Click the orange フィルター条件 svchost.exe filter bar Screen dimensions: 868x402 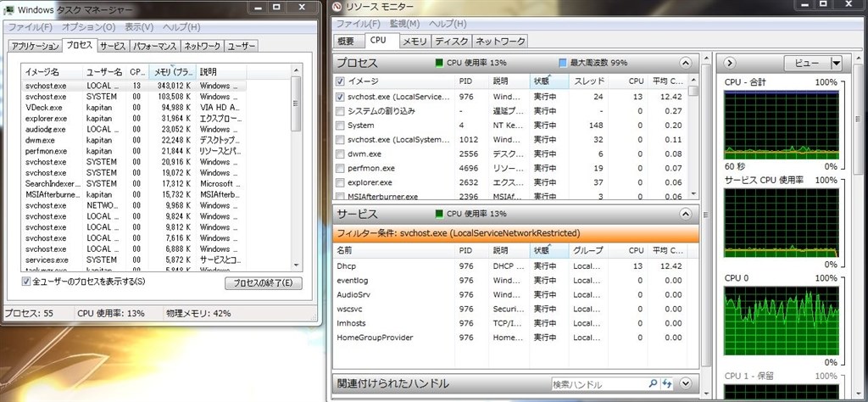[x=515, y=234]
